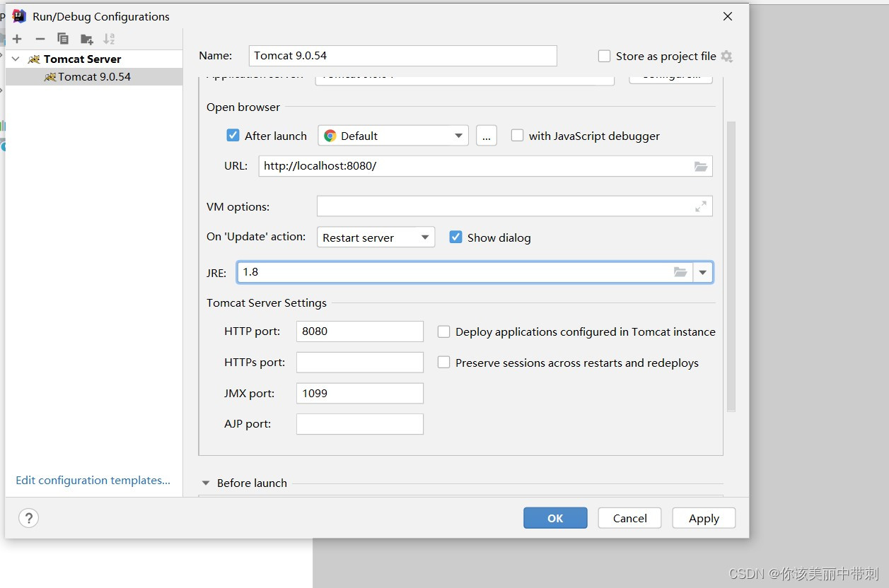This screenshot has height=588, width=889.
Task: Enable with JavaScript debugger option
Action: pyautogui.click(x=517, y=135)
